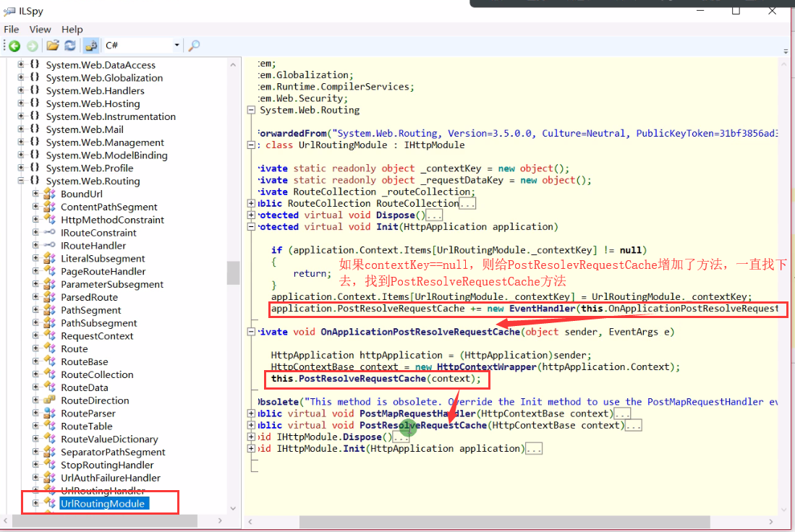Screen dimensions: 795x532
Task: Click the PageRouteHandler class icon
Action: [x=50, y=271]
